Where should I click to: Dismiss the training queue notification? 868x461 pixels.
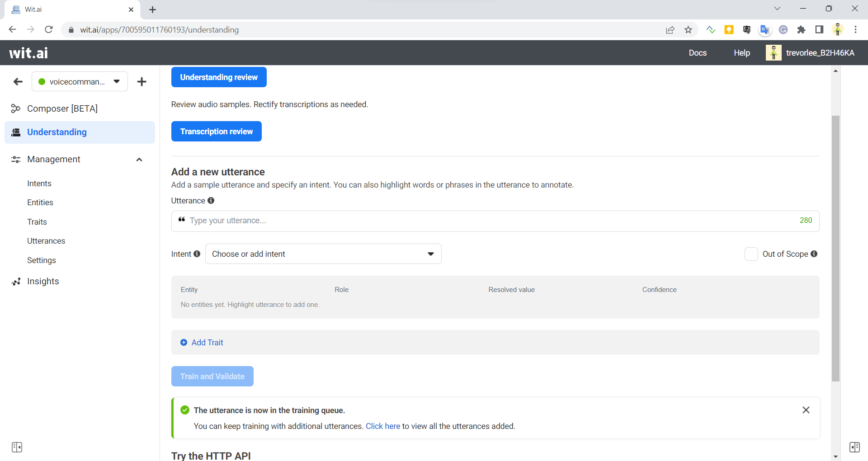pyautogui.click(x=806, y=410)
